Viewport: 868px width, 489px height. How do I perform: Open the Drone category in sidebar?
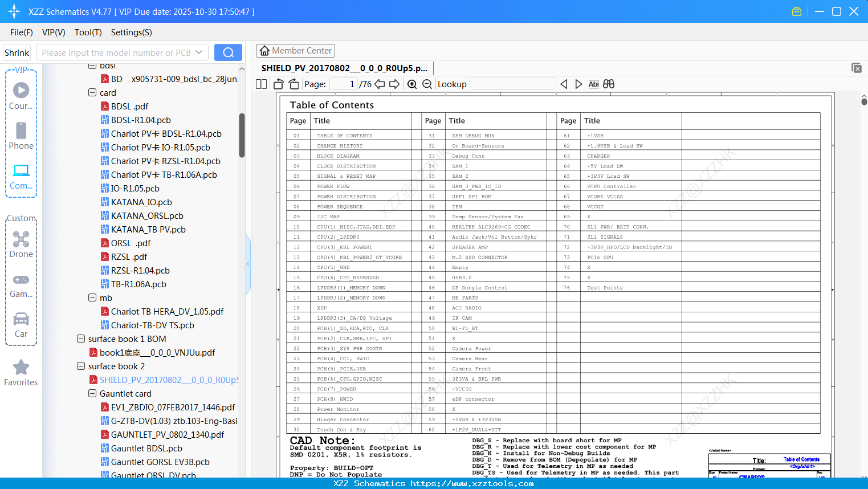(x=21, y=244)
